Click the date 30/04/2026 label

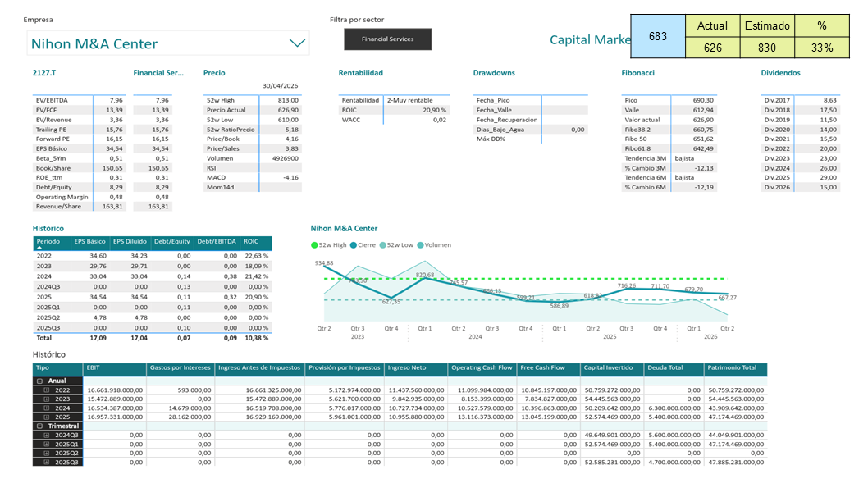pos(280,86)
